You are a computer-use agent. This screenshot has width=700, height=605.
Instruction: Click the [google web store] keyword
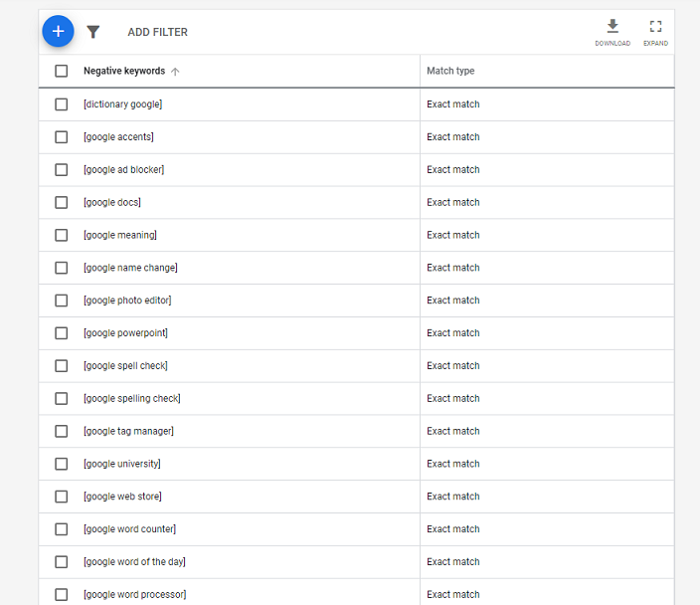point(122,497)
